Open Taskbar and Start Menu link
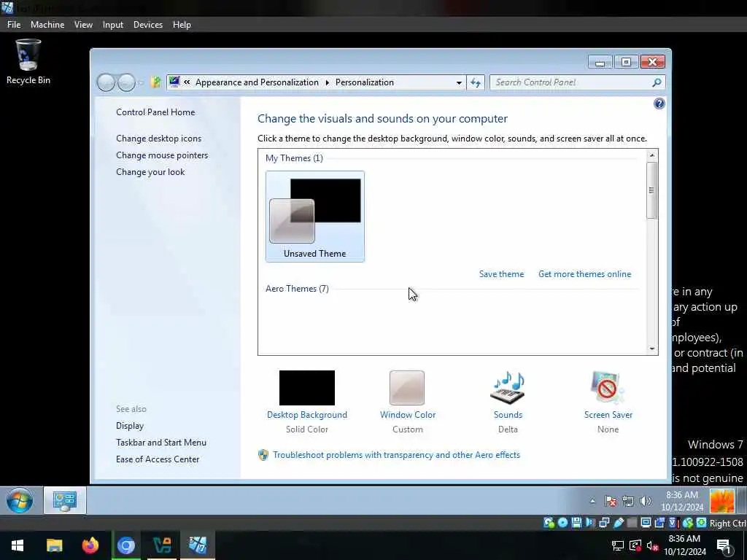 (161, 443)
